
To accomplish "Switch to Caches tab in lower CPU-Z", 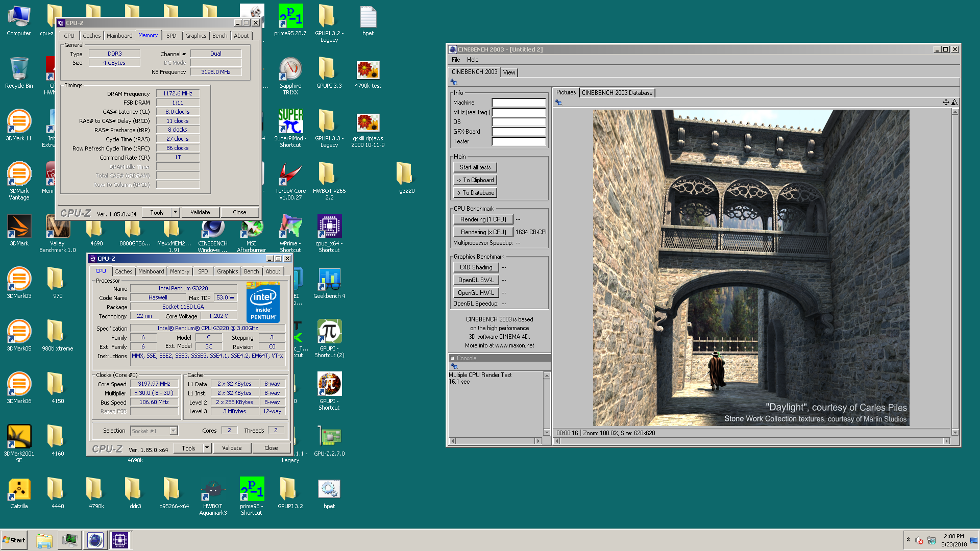I will (x=124, y=271).
